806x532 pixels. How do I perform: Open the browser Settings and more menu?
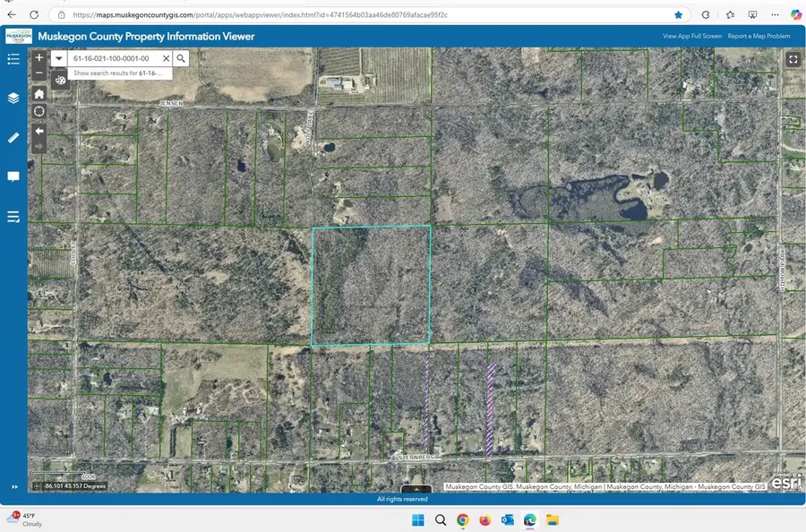(775, 14)
